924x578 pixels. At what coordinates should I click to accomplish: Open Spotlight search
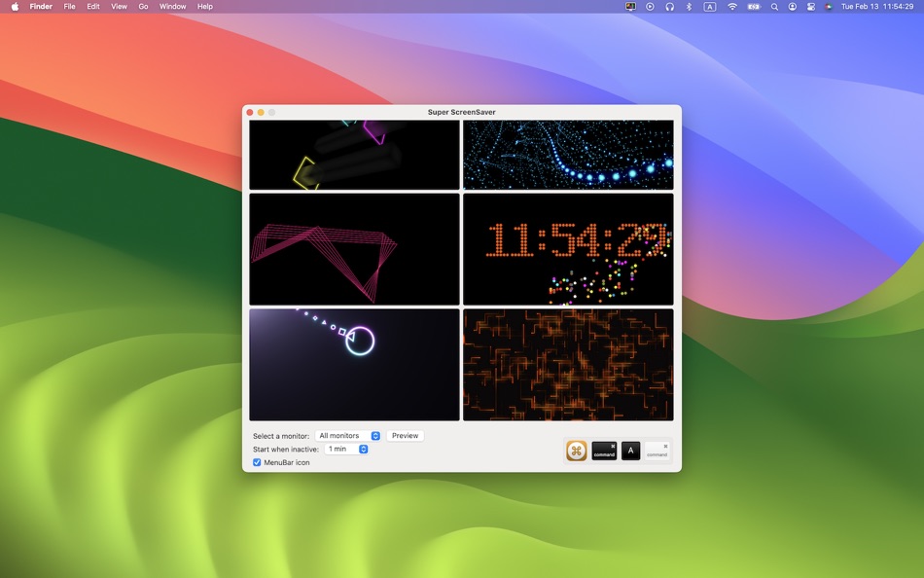pyautogui.click(x=774, y=7)
